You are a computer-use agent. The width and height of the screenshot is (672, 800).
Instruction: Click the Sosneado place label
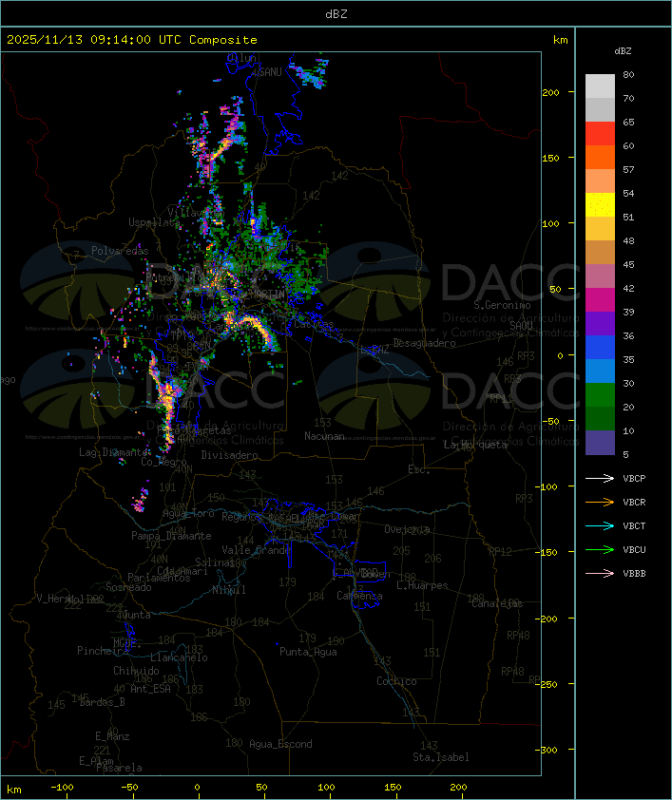click(x=128, y=587)
